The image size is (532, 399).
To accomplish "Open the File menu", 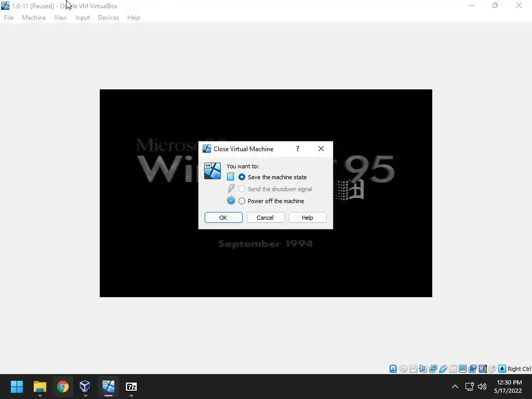I will [9, 18].
